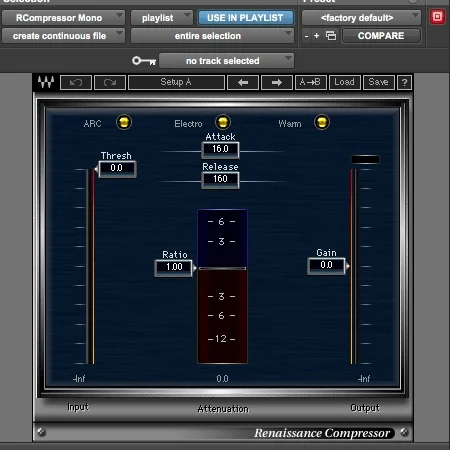Screen dimensions: 450x450
Task: Click the output clip indicator box
Action: pyautogui.click(x=365, y=160)
